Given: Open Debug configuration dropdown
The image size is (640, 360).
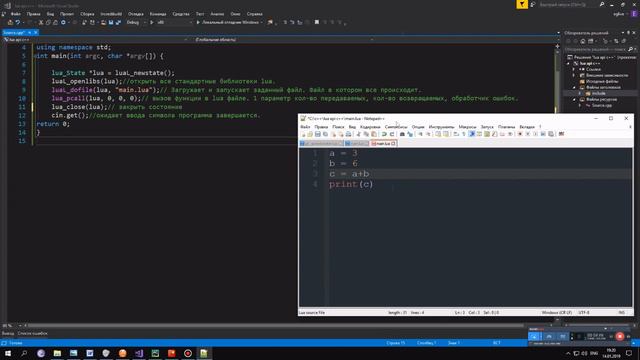Looking at the screenshot, I should point(136,22).
